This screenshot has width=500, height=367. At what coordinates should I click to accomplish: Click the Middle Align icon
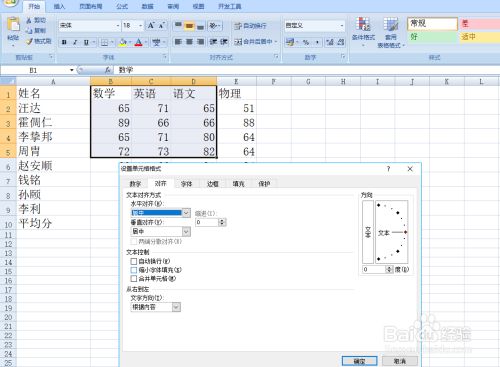click(x=189, y=26)
